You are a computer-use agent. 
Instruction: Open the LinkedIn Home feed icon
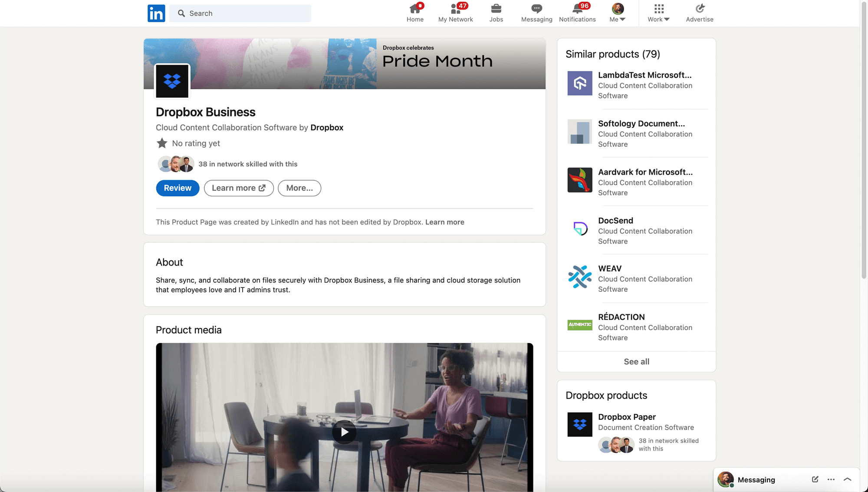coord(415,10)
